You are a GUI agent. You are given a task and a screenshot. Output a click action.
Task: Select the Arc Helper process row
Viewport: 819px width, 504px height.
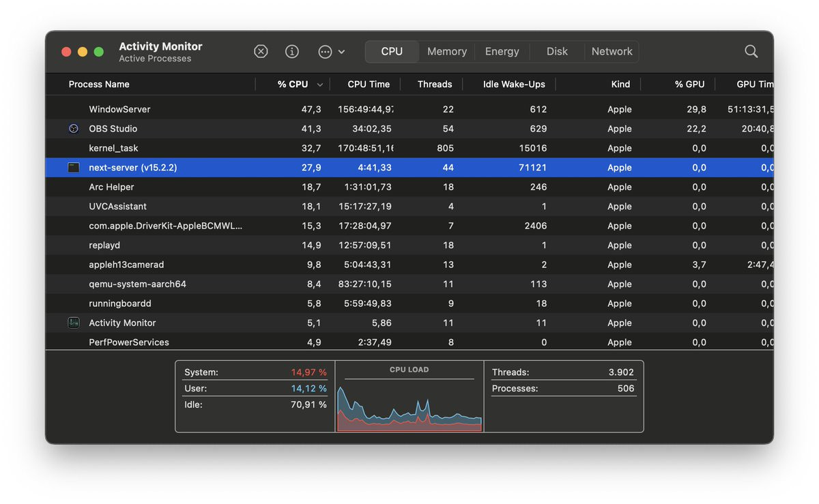pos(409,187)
